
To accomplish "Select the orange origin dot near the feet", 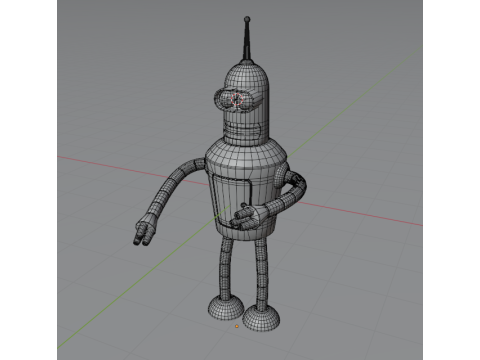I will (237, 326).
